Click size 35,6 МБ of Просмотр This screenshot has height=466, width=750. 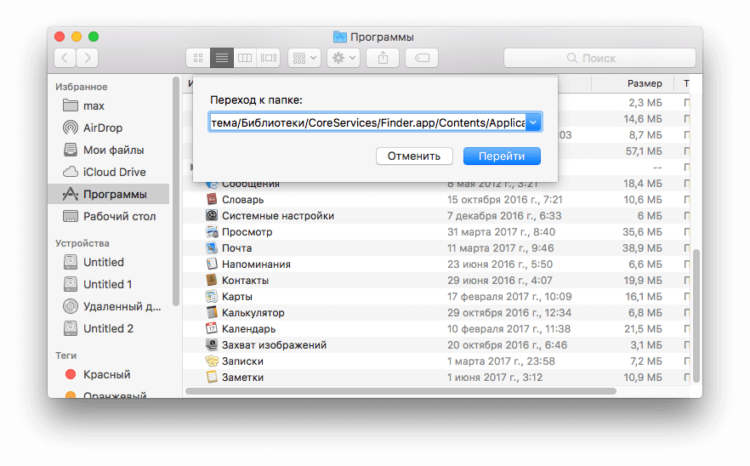(642, 232)
